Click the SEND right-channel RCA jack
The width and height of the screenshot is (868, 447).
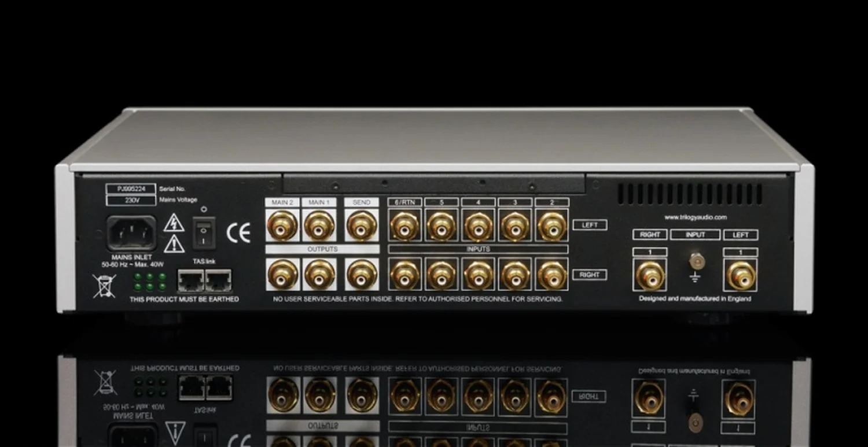pyautogui.click(x=362, y=274)
